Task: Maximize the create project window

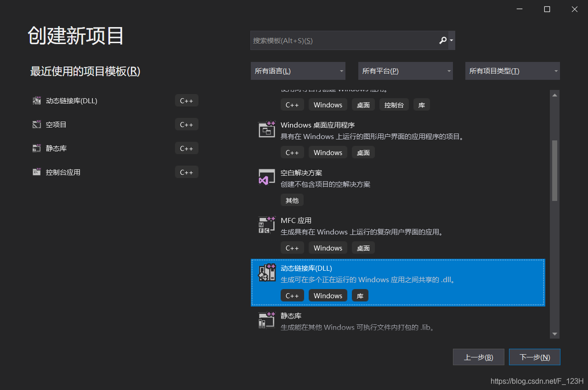Action: [x=547, y=9]
